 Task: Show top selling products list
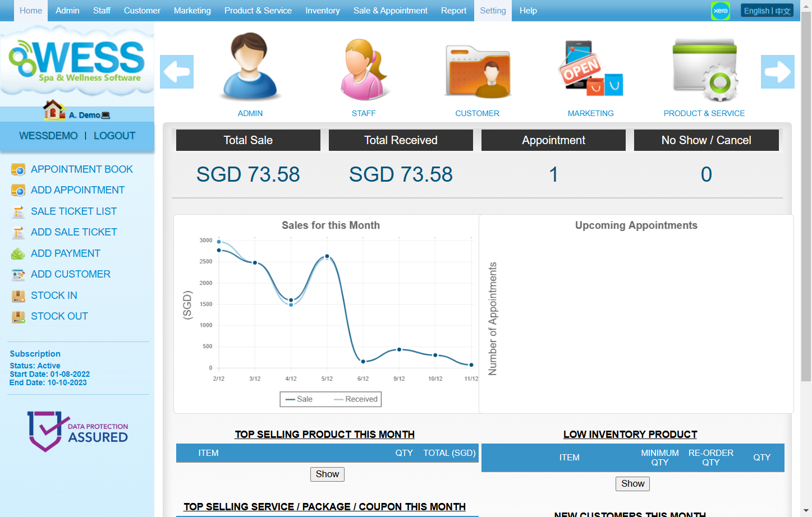point(327,474)
